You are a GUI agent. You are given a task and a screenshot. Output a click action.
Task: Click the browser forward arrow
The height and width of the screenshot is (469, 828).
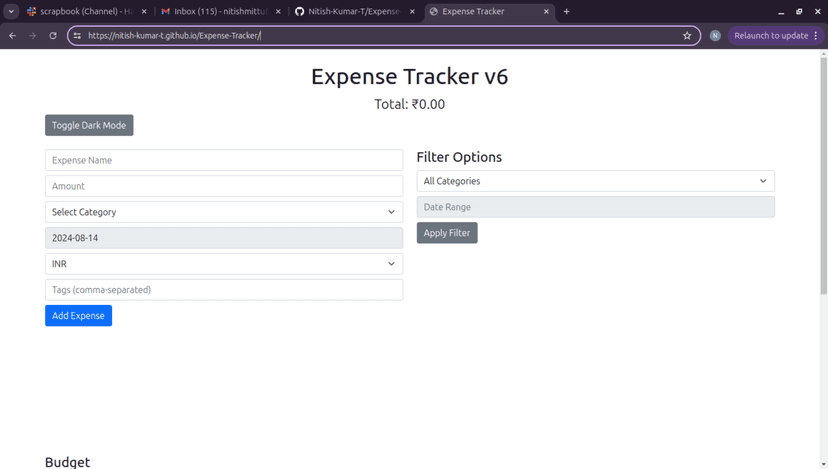click(x=33, y=35)
